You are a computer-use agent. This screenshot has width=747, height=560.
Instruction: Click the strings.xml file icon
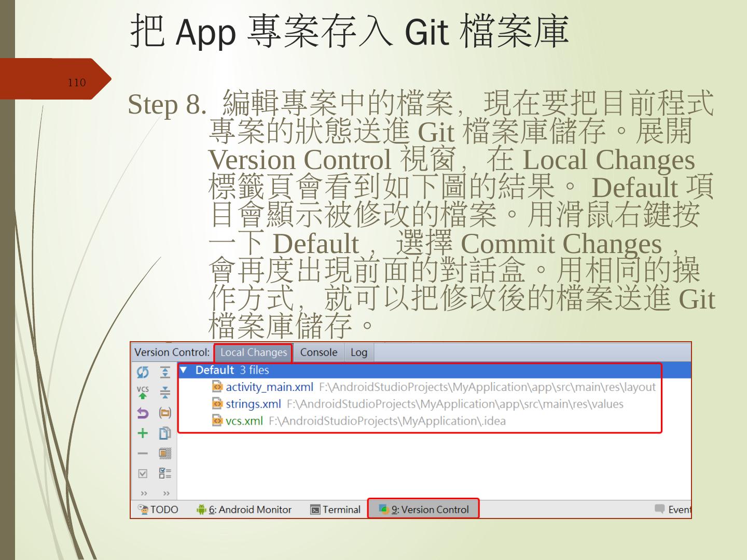click(218, 404)
